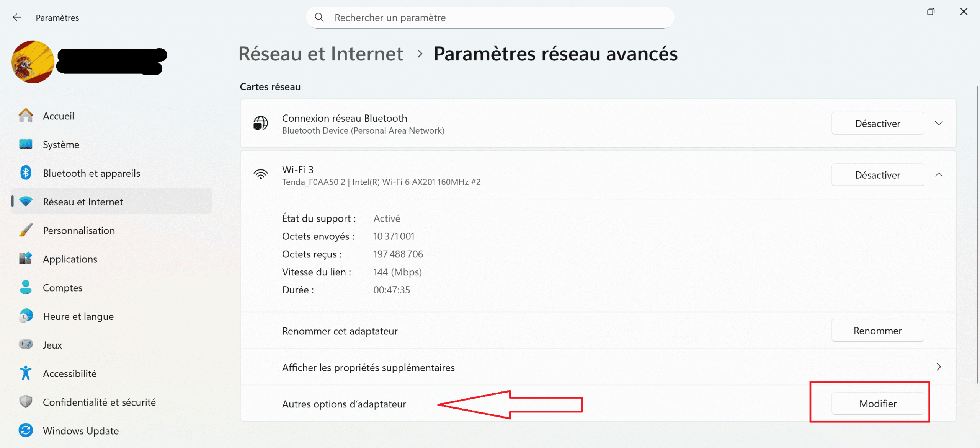Click the Wi-Fi 3 adapter icon
The height and width of the screenshot is (448, 980).
click(261, 175)
